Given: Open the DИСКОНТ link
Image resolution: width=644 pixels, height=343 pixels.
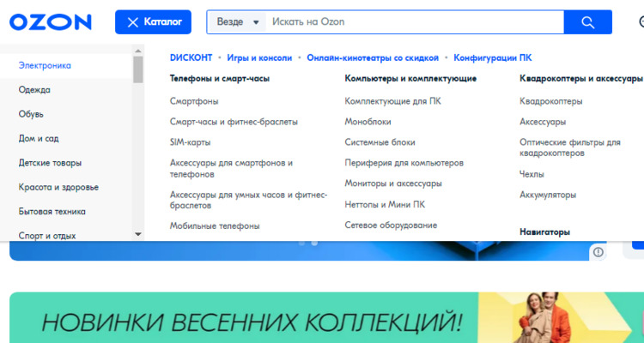Looking at the screenshot, I should [x=191, y=57].
